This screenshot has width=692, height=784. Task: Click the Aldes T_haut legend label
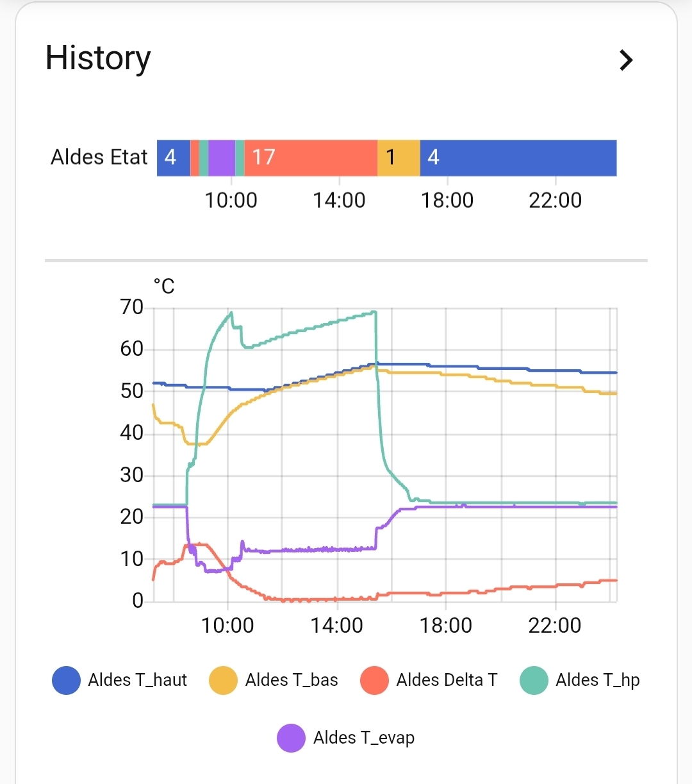pos(137,680)
